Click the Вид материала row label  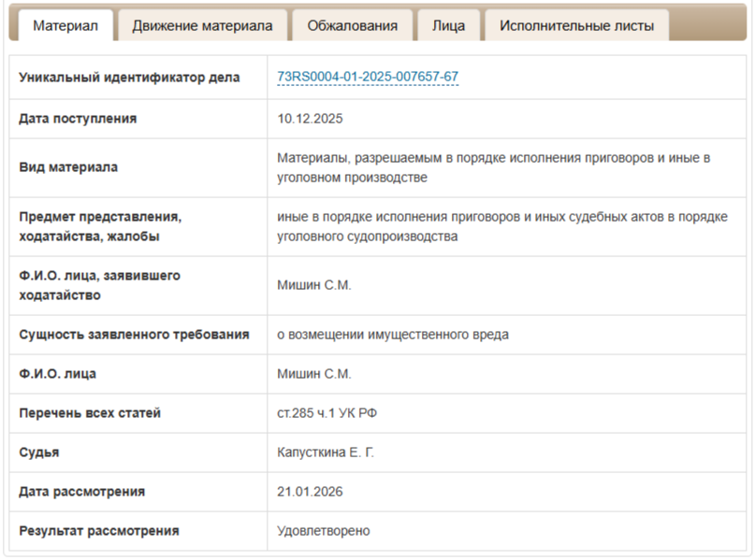(x=68, y=167)
